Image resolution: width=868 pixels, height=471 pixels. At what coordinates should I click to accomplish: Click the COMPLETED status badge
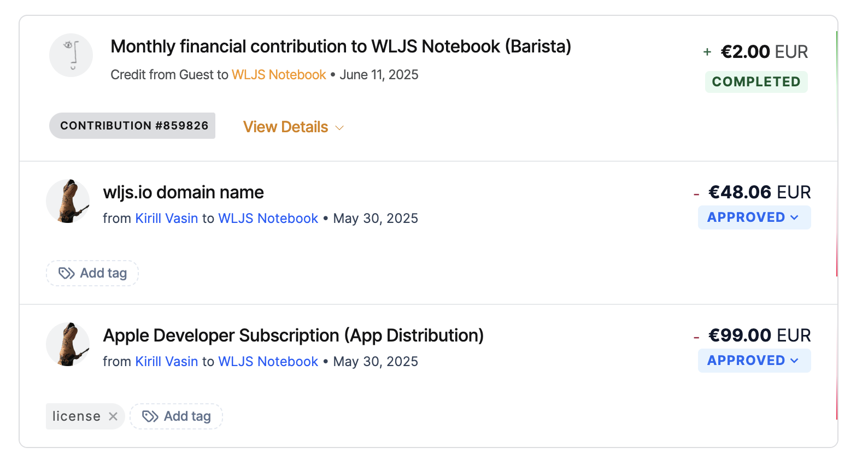coord(756,82)
